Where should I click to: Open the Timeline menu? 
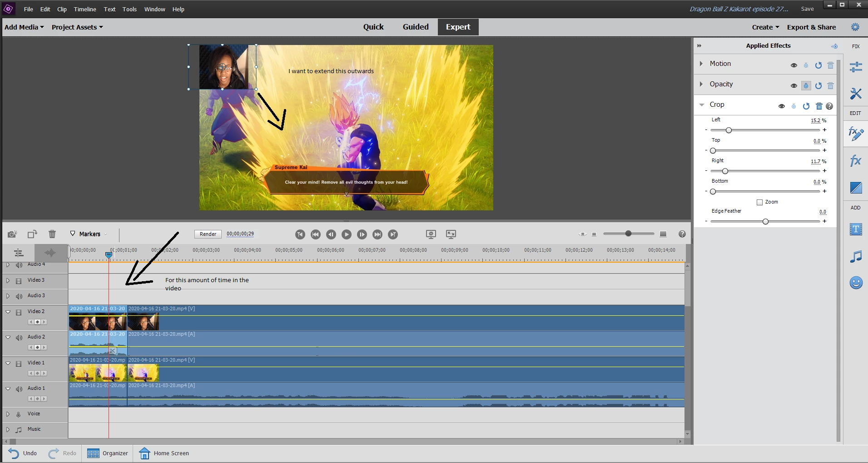point(85,9)
